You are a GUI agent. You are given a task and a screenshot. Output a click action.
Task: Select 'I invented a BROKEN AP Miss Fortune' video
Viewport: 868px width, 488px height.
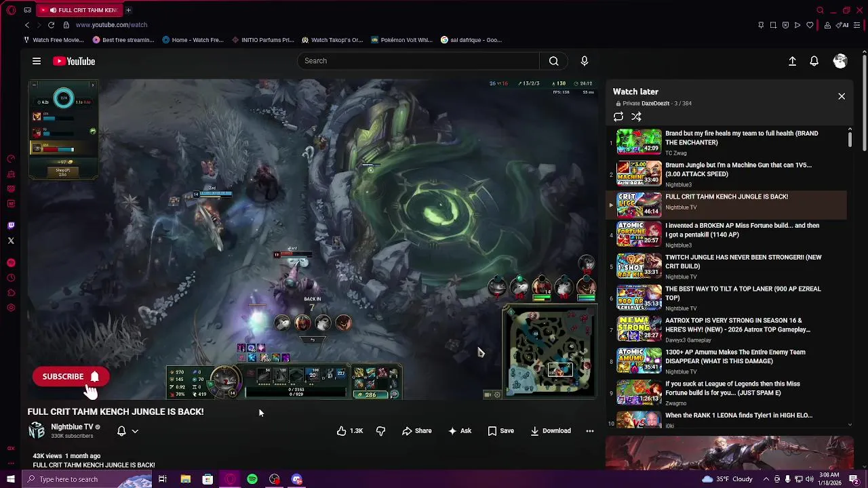pyautogui.click(x=727, y=235)
